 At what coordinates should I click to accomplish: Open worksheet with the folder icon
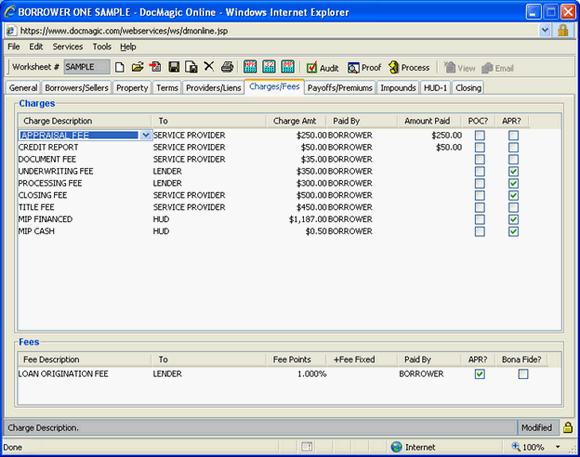[x=137, y=67]
